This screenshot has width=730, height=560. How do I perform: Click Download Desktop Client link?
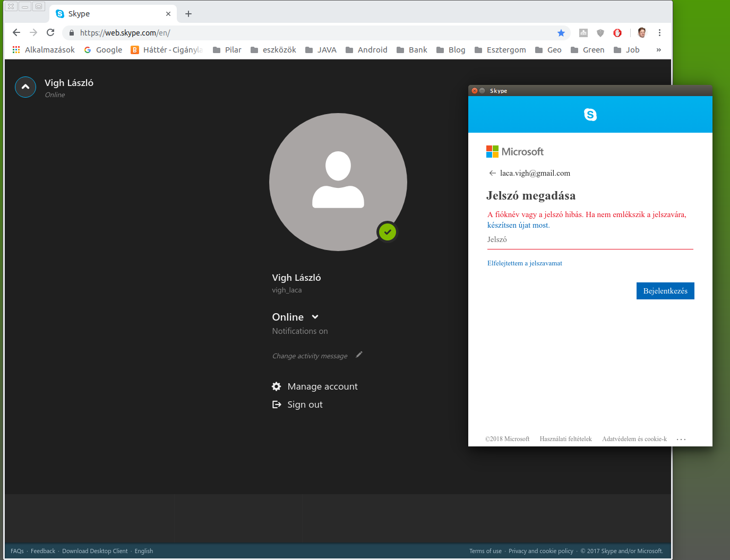[x=95, y=551]
